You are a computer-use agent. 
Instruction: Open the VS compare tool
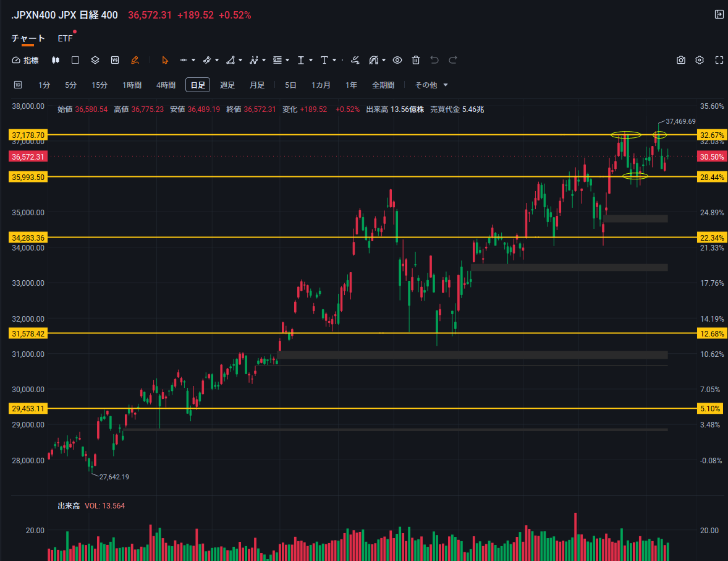(x=115, y=60)
